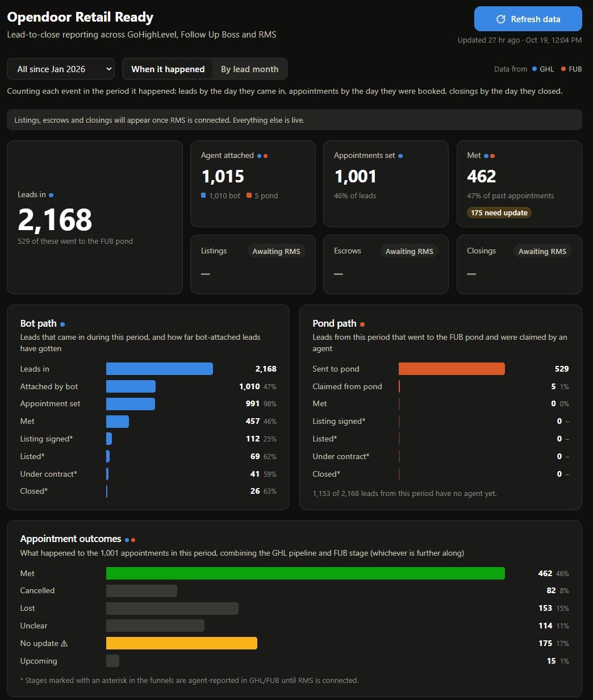593x700 pixels.
Task: Click the Awaiting RMS badge on Listings
Action: [x=276, y=251]
